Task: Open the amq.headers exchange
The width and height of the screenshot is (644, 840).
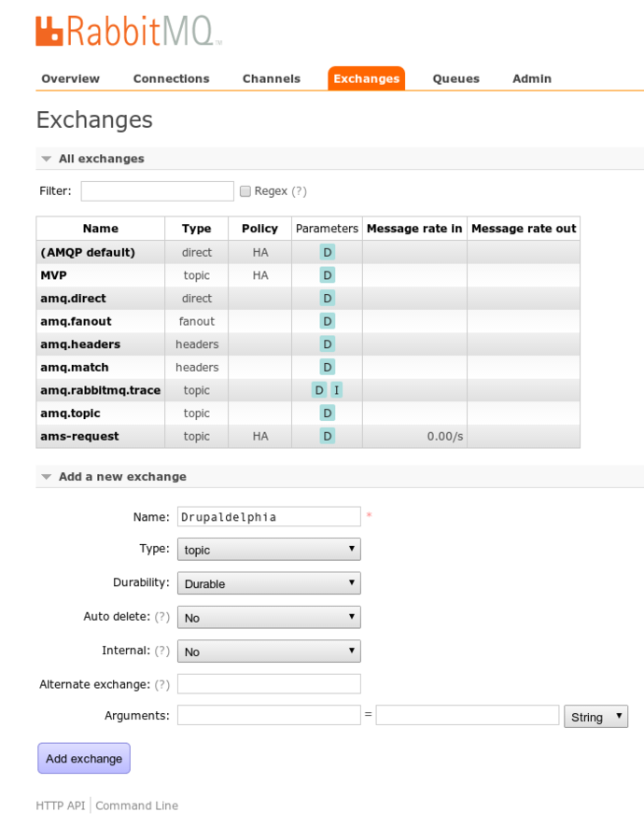Action: point(80,344)
